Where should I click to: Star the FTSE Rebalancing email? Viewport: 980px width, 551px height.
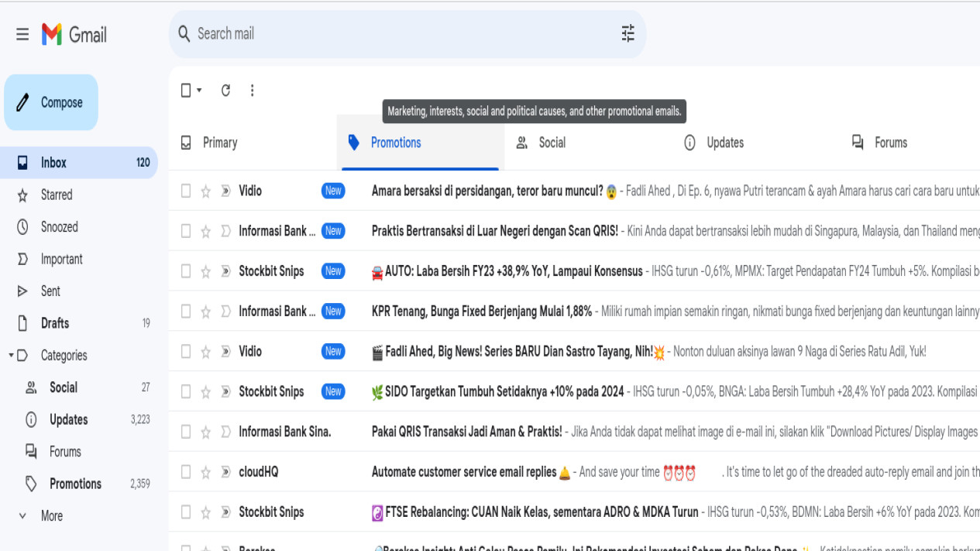[206, 512]
